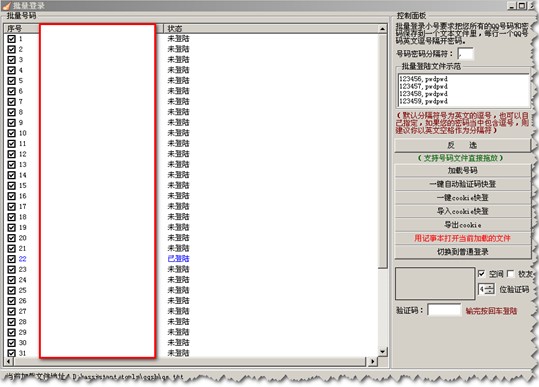Click the list's scroll up arrow

382,29
